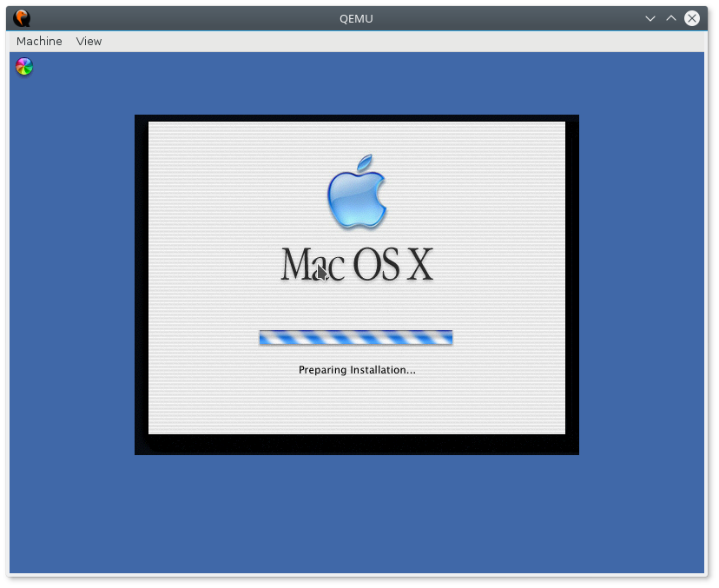719x588 pixels.
Task: Minimize the QEMU window
Action: (650, 18)
